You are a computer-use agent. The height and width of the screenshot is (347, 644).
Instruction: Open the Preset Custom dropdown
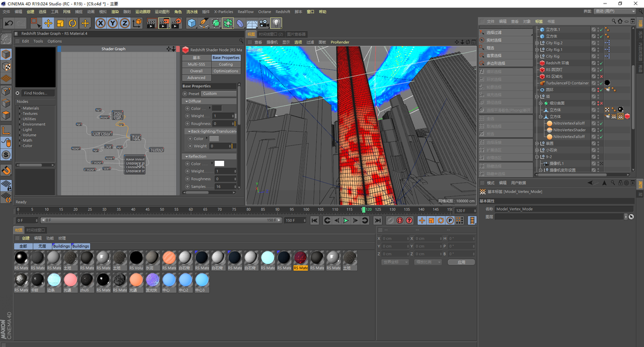219,94
